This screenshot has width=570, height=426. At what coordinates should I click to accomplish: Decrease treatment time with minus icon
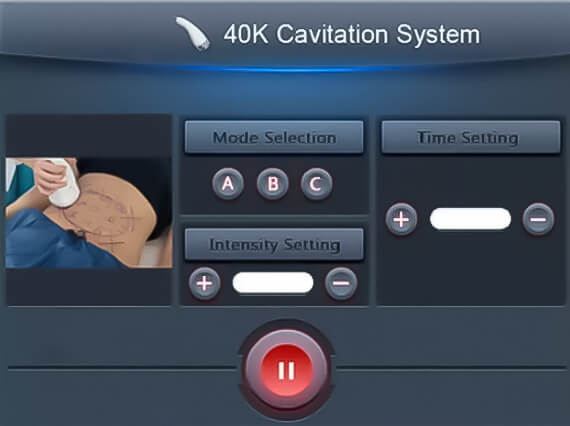coord(538,219)
